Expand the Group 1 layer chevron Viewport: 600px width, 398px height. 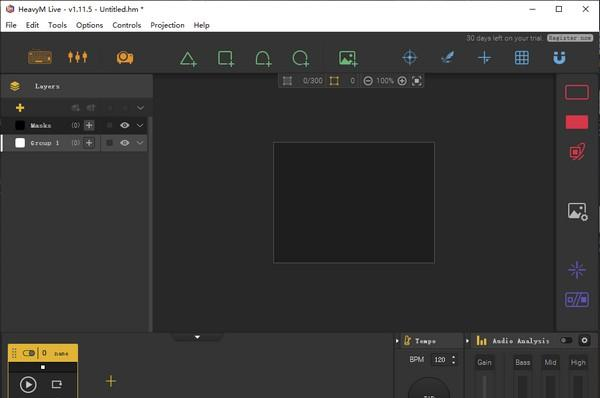[140, 143]
